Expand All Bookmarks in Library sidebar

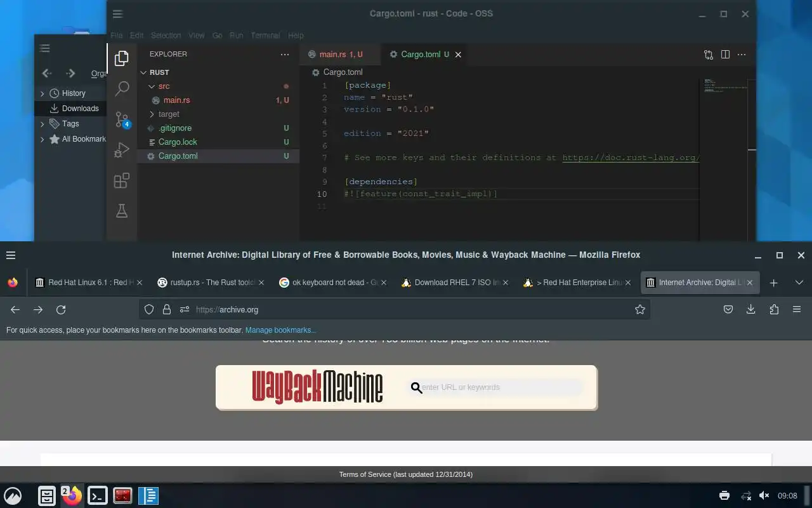[x=43, y=139]
